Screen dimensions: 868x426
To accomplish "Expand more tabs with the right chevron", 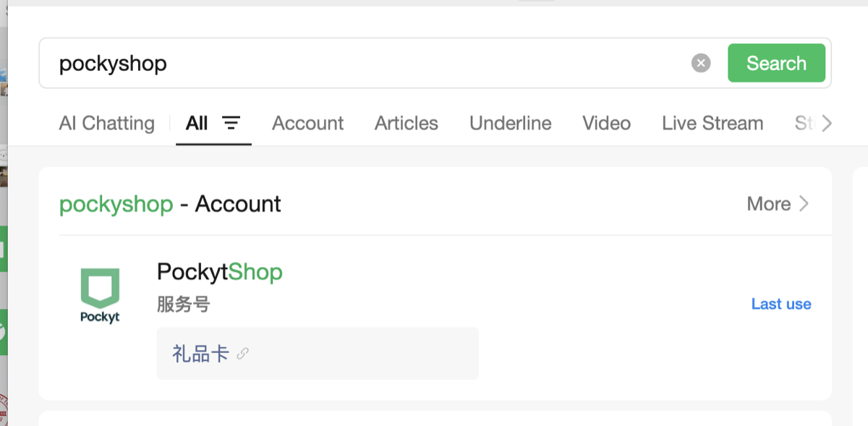I will (x=826, y=124).
